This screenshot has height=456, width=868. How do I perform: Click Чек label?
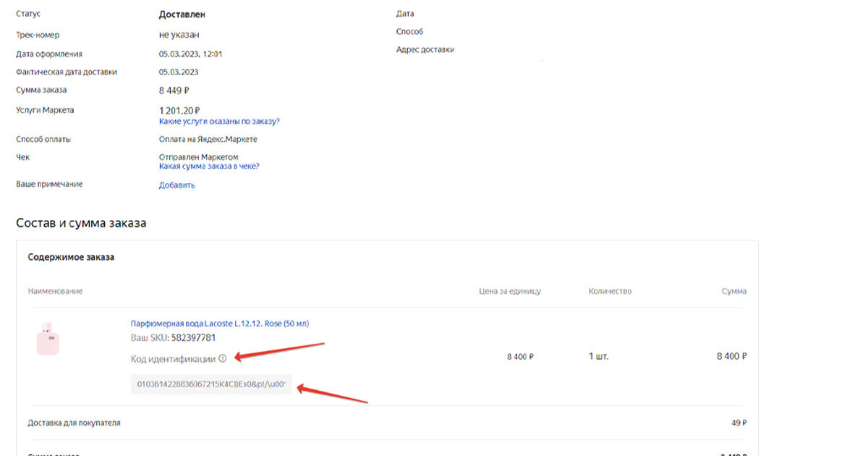pos(23,157)
